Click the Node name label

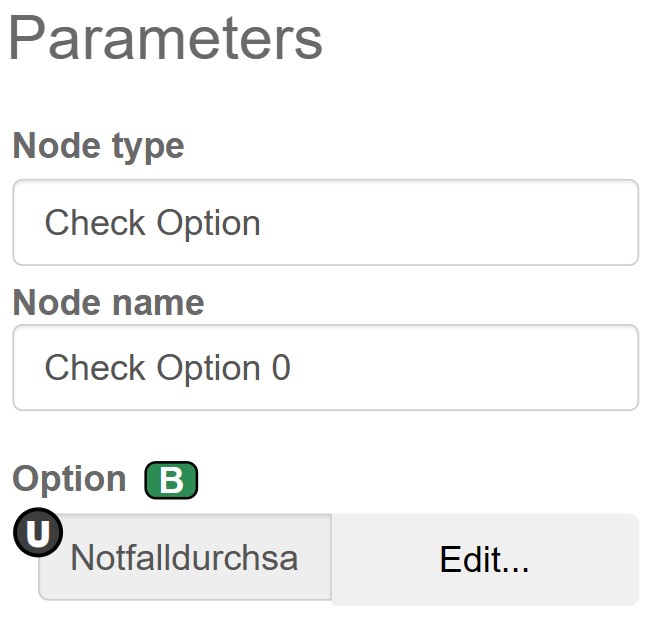108,302
